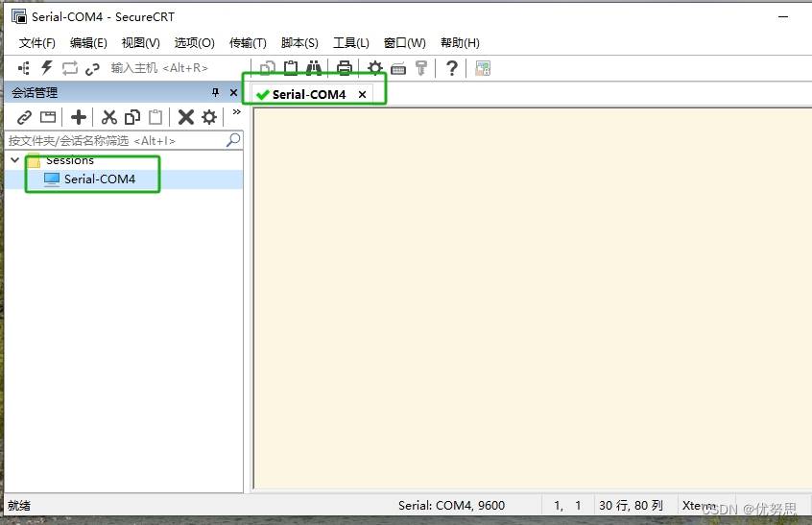Collapse the Sessions folder tree
812x525 pixels.
pyautogui.click(x=15, y=160)
